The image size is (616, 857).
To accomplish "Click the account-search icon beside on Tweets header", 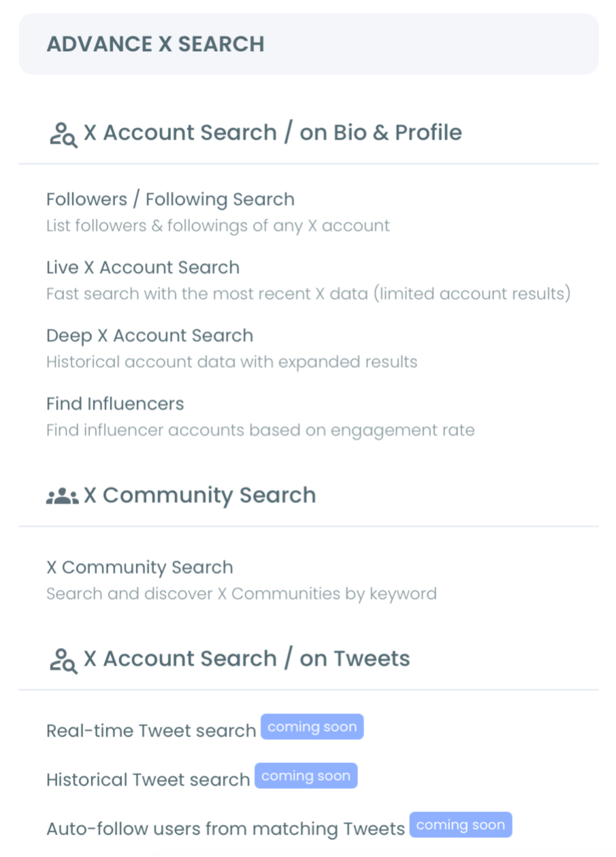I will pyautogui.click(x=62, y=659).
